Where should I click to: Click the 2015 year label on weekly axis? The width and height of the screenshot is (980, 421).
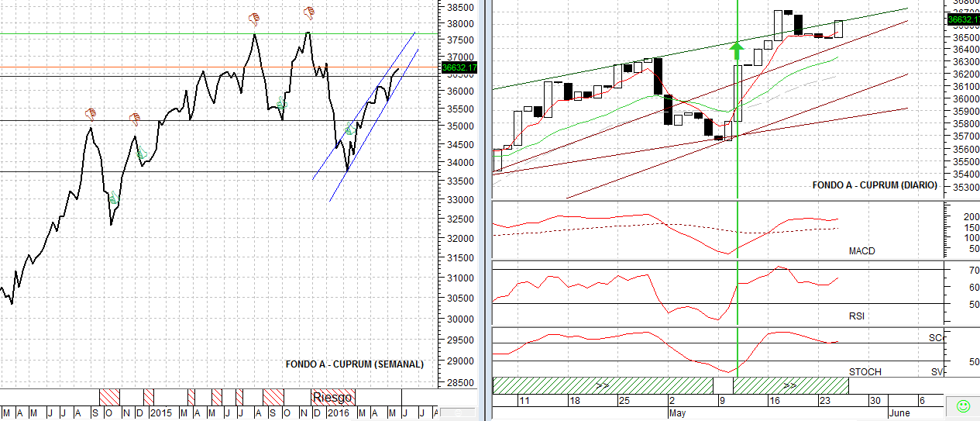pos(161,412)
